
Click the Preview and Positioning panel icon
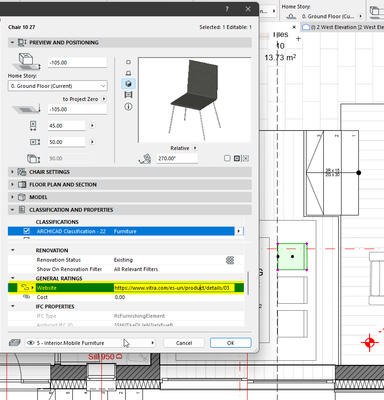click(x=22, y=42)
